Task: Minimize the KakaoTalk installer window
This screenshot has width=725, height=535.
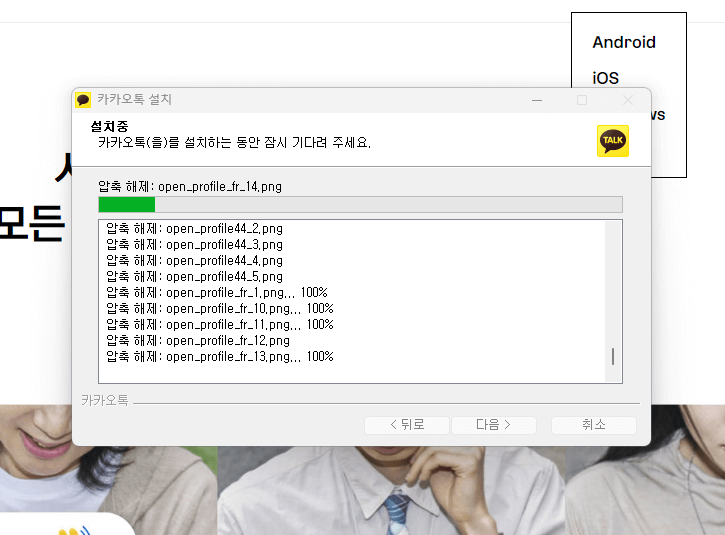Action: tap(537, 100)
